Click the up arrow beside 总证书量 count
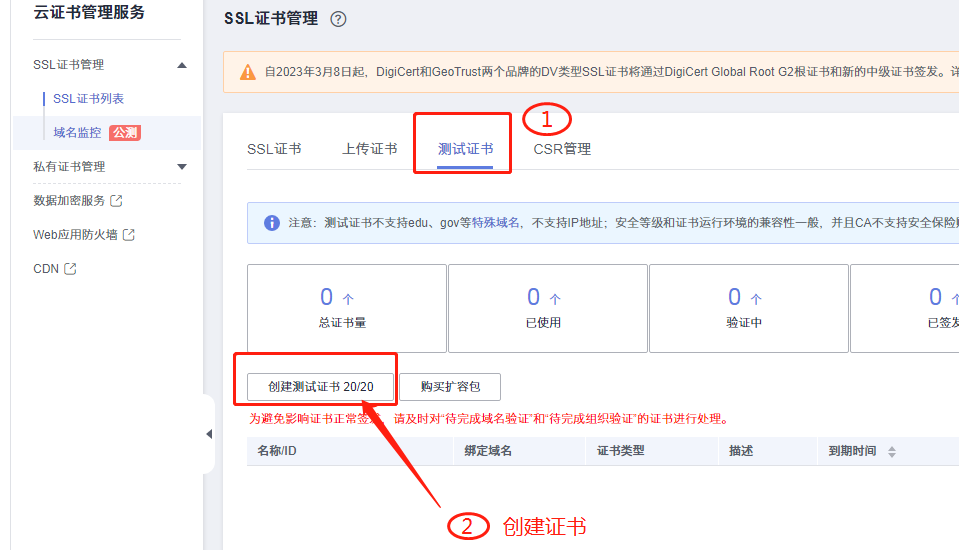The width and height of the screenshot is (959, 550). pos(348,298)
